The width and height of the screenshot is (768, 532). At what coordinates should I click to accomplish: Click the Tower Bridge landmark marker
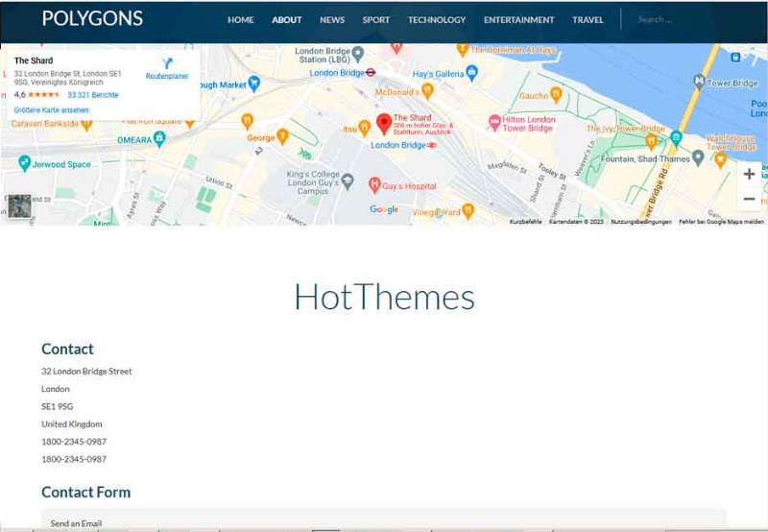[700, 81]
